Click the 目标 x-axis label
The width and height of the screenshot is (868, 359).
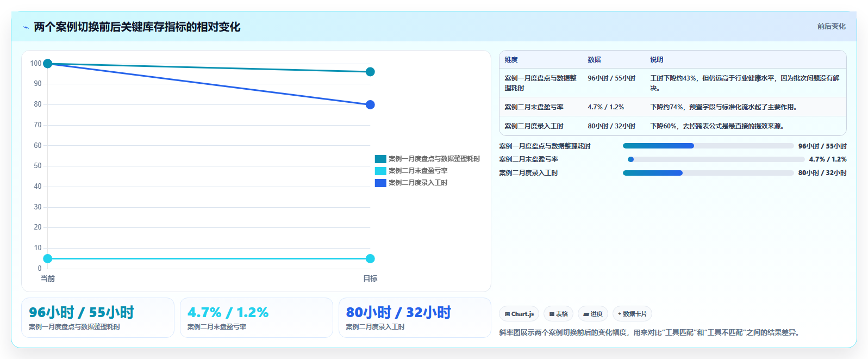(x=370, y=278)
